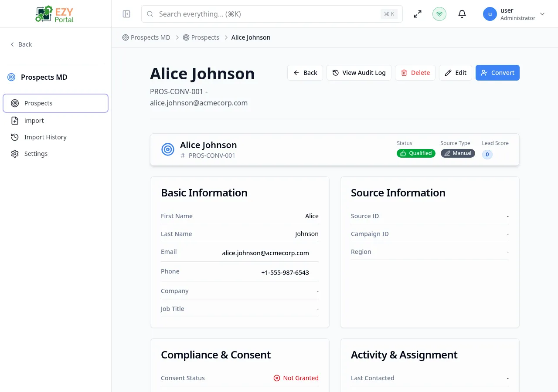Viewport: 558px width, 392px height.
Task: Click the connection status wifi icon
Action: pos(439,14)
